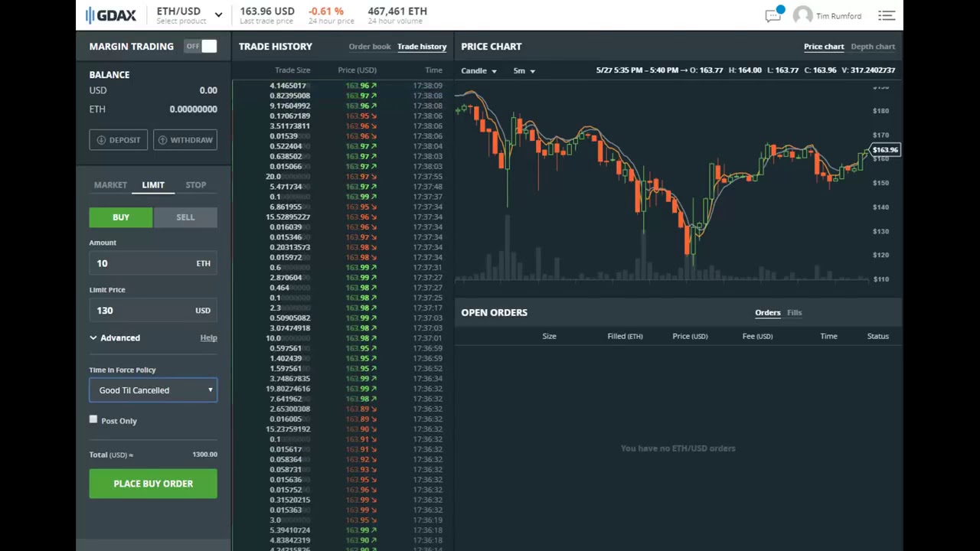This screenshot has width=980, height=551.
Task: Open the 5m interval dropdown
Action: [x=524, y=70]
